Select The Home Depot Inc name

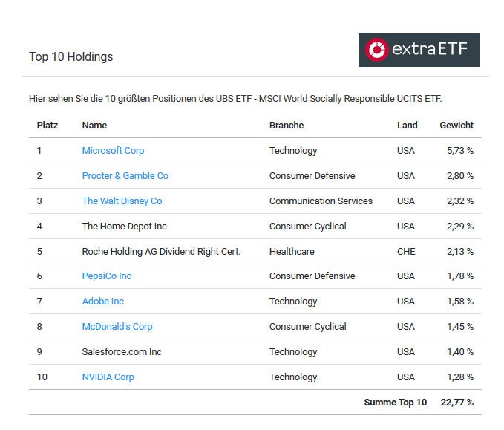point(125,227)
